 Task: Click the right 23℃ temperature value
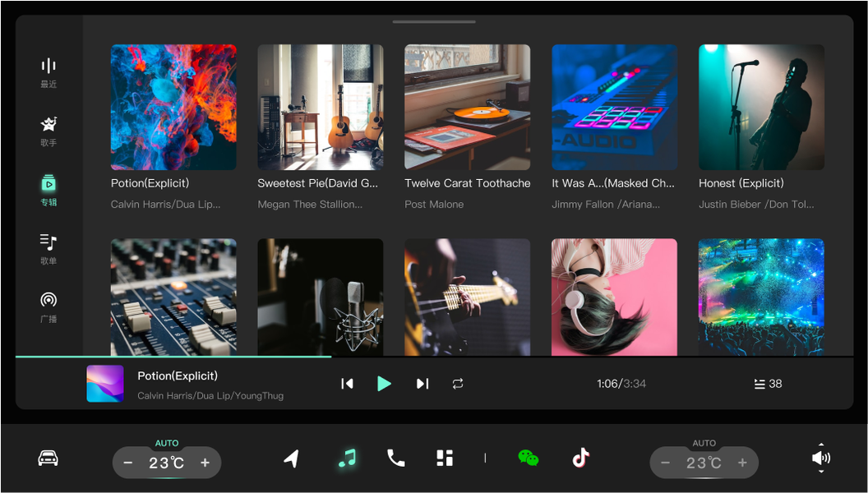pos(704,463)
